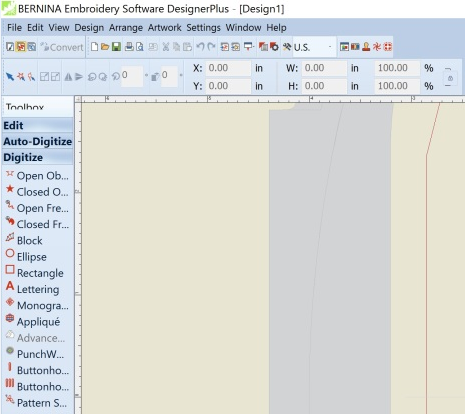Click the Mirror vertical triangle icon

coord(79,77)
